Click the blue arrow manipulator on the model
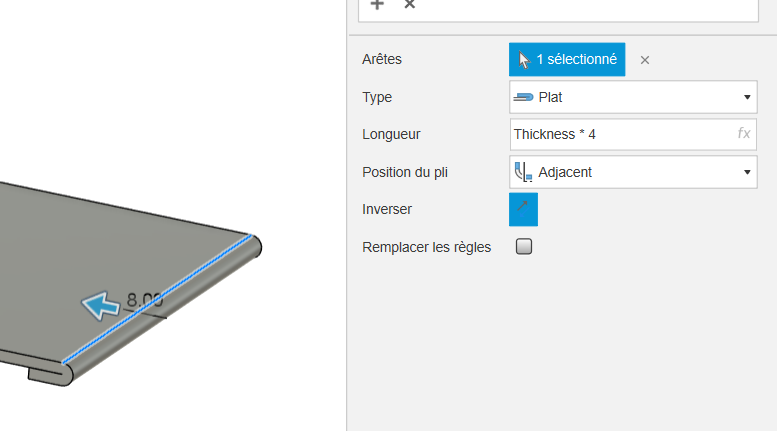Image resolution: width=777 pixels, height=431 pixels. (x=101, y=306)
